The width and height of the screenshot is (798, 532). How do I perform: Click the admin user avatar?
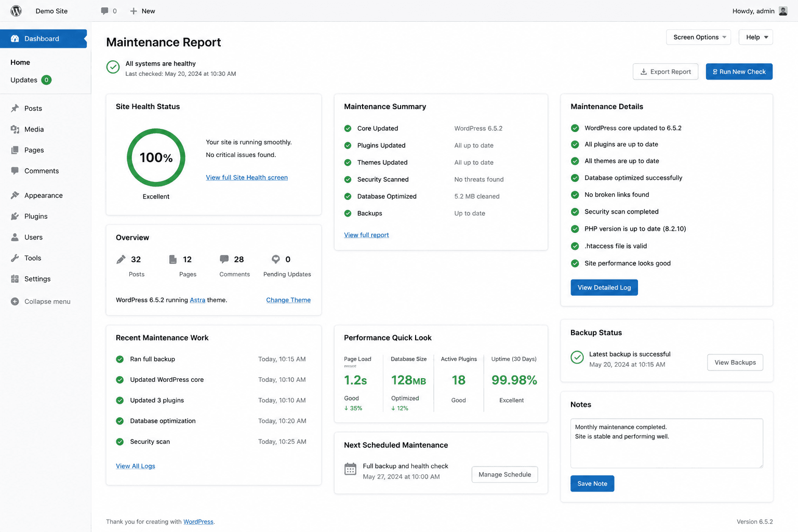tap(783, 11)
